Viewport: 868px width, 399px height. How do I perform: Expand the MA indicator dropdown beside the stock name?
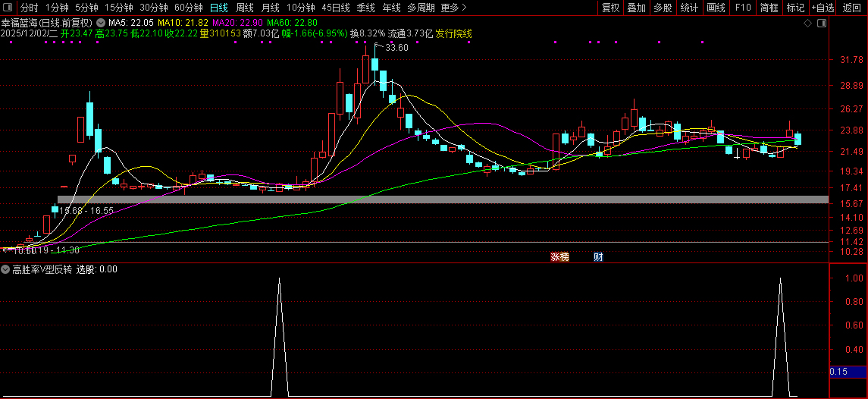click(x=101, y=24)
